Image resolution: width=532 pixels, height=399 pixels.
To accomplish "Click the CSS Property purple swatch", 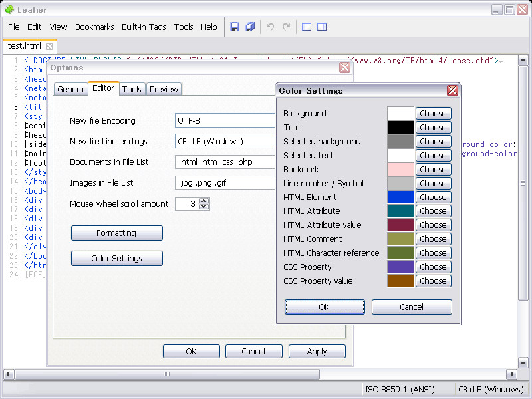I will pos(400,267).
